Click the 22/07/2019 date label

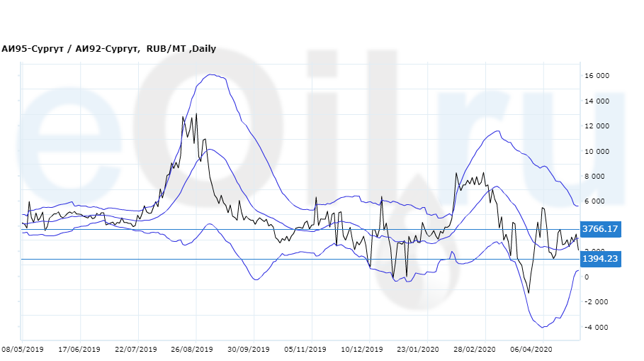(135, 350)
